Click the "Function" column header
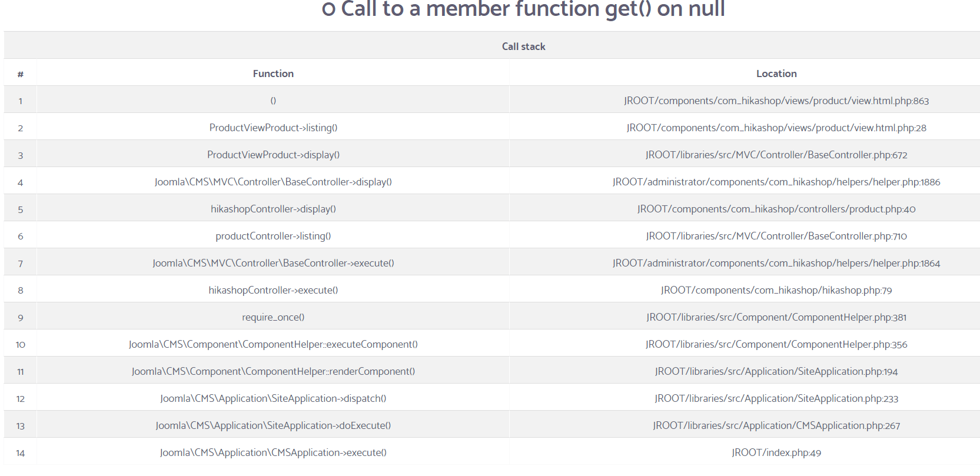Image resolution: width=980 pixels, height=476 pixels. pyautogui.click(x=273, y=74)
